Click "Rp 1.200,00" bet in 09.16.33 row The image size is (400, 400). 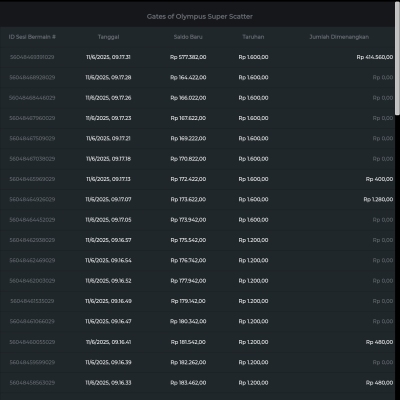point(253,383)
